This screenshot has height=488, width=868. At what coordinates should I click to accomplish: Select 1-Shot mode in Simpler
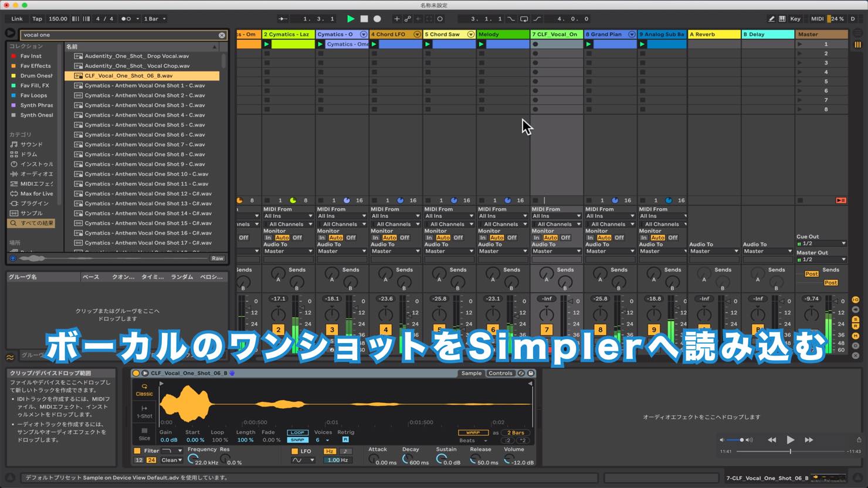click(x=144, y=412)
